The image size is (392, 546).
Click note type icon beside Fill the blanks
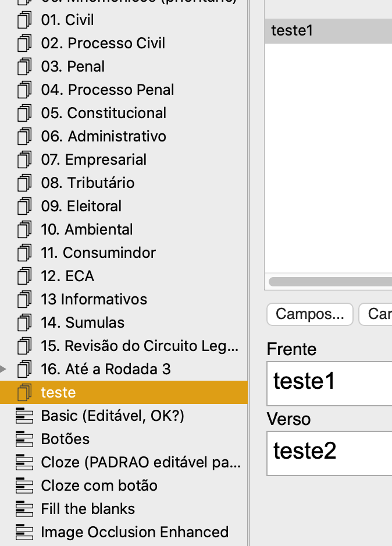(24, 509)
